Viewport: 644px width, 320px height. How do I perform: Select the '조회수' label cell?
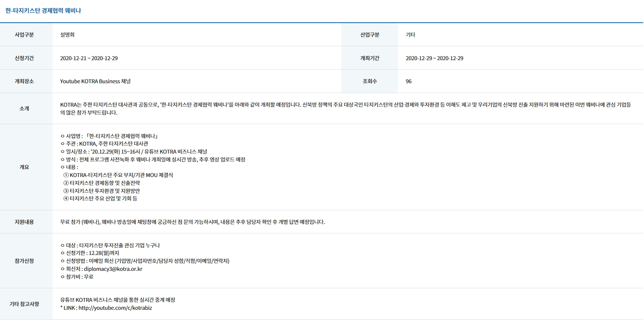(x=370, y=81)
